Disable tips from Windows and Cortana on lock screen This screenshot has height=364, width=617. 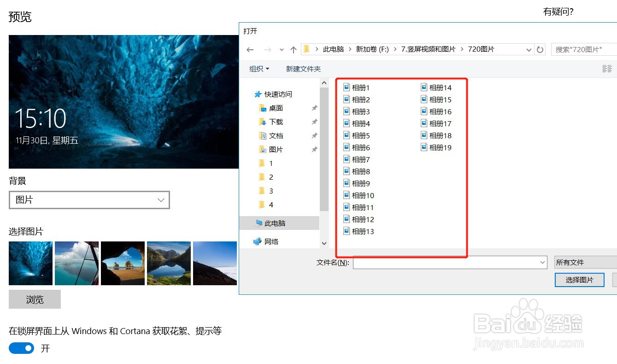21,348
